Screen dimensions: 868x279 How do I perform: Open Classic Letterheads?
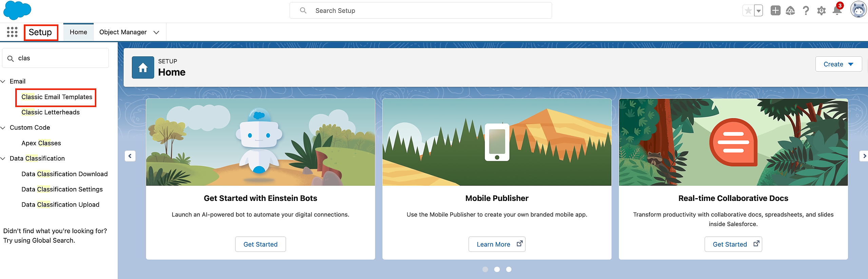click(x=51, y=112)
